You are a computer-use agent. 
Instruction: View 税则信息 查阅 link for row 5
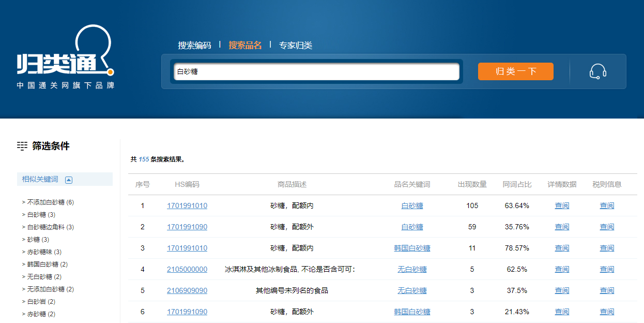[x=607, y=290]
